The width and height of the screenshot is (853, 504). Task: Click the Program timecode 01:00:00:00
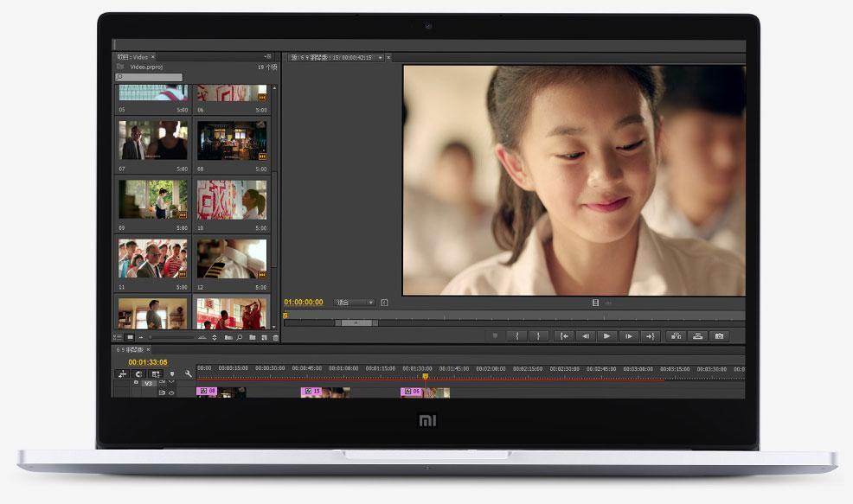coord(304,303)
